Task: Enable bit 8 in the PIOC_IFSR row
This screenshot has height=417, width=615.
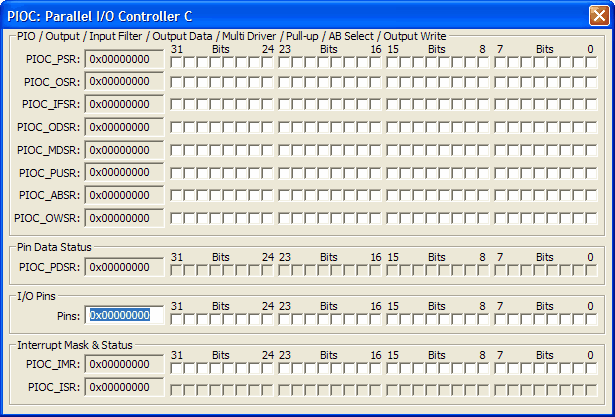Action: pyautogui.click(x=483, y=104)
